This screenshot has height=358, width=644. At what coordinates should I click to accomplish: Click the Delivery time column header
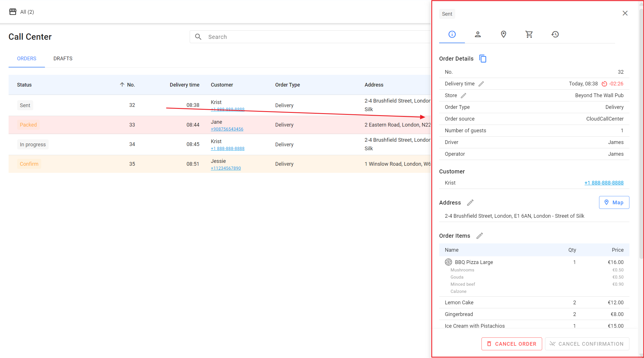point(185,85)
